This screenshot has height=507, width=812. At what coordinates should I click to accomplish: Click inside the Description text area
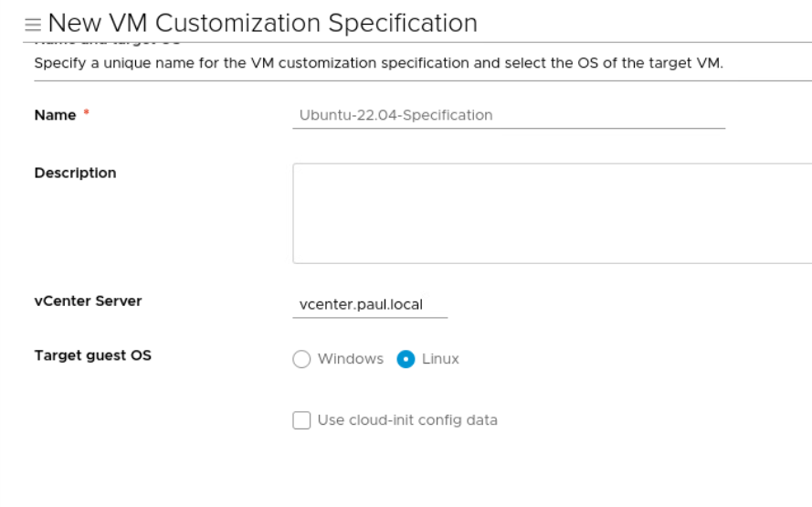click(x=552, y=214)
